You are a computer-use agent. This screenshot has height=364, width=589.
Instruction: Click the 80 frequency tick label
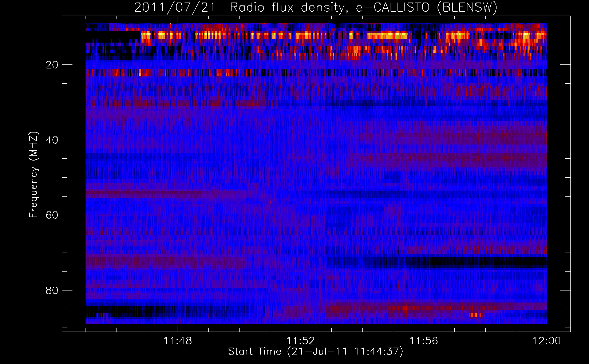click(x=52, y=290)
